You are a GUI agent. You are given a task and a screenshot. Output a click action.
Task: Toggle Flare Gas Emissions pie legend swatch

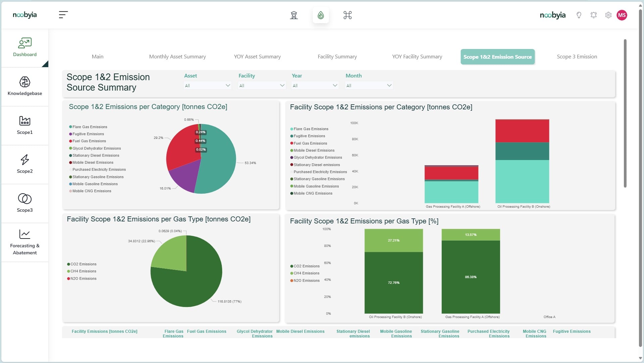pyautogui.click(x=70, y=127)
